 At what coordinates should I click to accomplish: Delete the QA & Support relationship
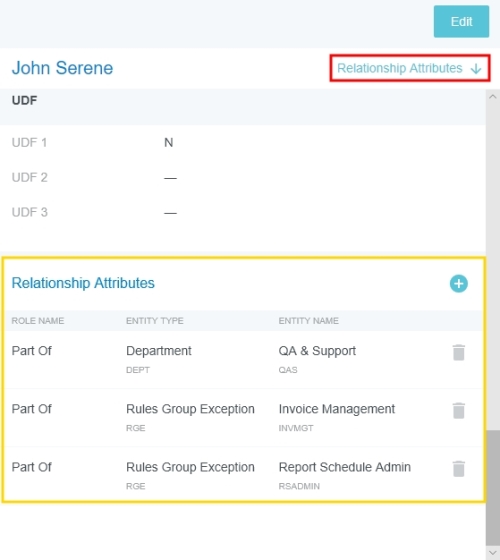click(459, 352)
